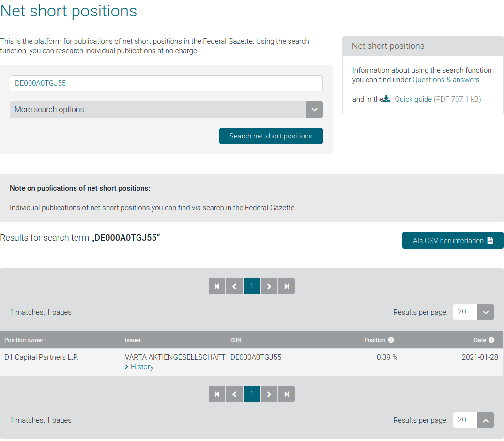Viewport: 504px width, 441px height.
Task: Expand More search options panel
Action: (314, 109)
